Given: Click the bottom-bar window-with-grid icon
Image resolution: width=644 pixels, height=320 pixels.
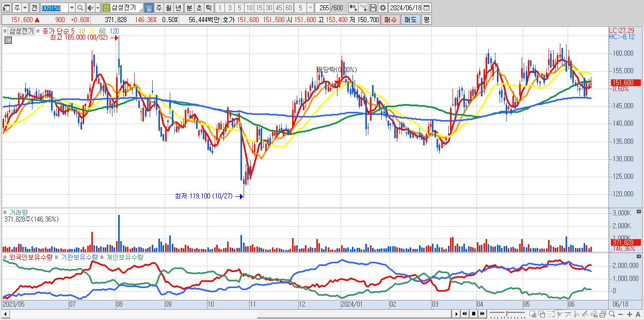Looking at the screenshot, I should [533, 314].
